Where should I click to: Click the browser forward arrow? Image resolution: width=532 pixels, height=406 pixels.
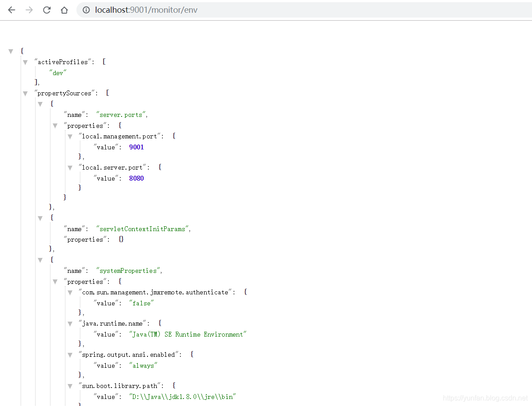point(29,10)
